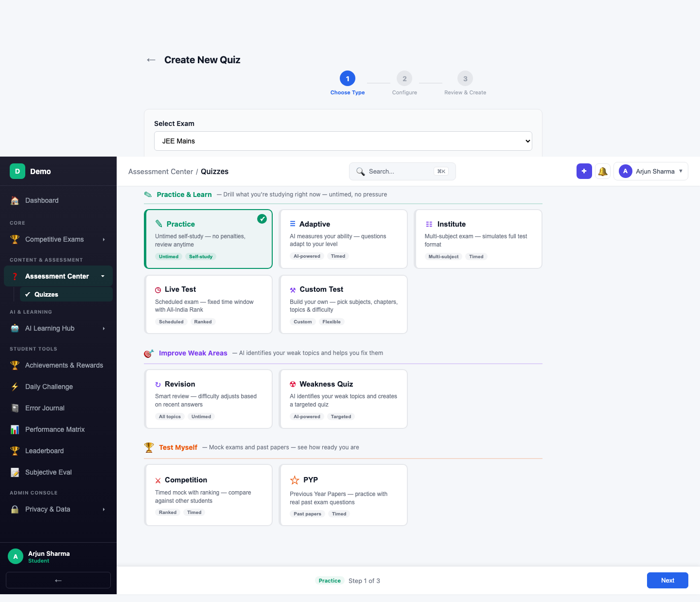This screenshot has width=700, height=602.
Task: Click Arjun Sharma student profile in sidebar
Action: 58,557
